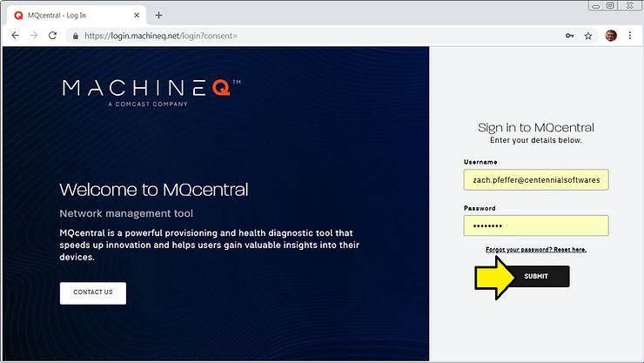Click the MachineQ logo
644x363 pixels.
click(x=151, y=91)
